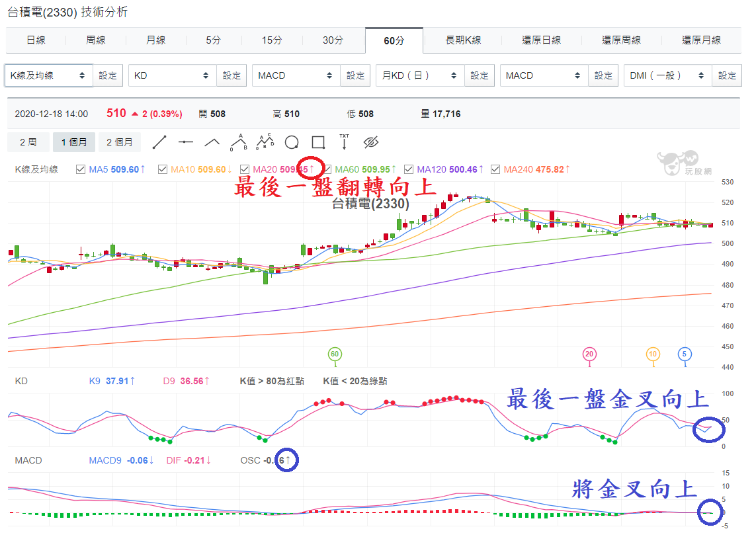
Task: Click the 60 moving average marker
Action: 335,354
